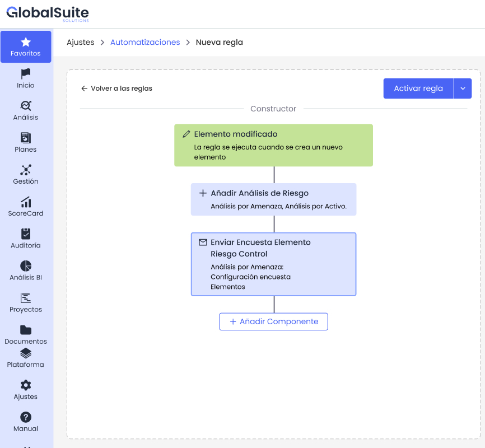Open the Ajustes gear icon

pos(26,385)
